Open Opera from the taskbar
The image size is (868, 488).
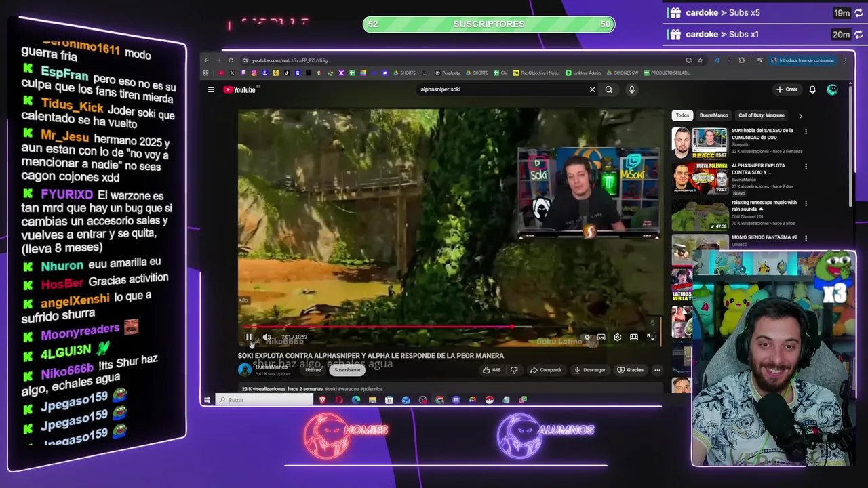point(339,400)
